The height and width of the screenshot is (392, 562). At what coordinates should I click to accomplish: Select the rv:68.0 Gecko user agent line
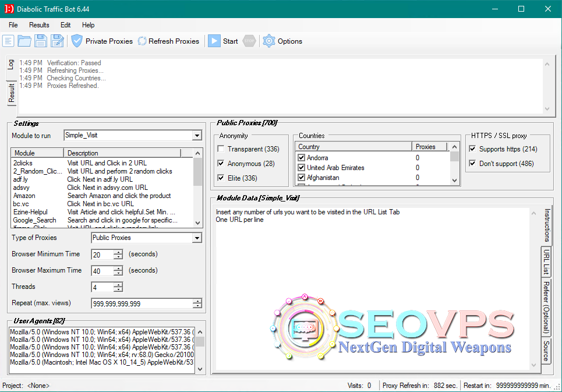[x=102, y=355]
